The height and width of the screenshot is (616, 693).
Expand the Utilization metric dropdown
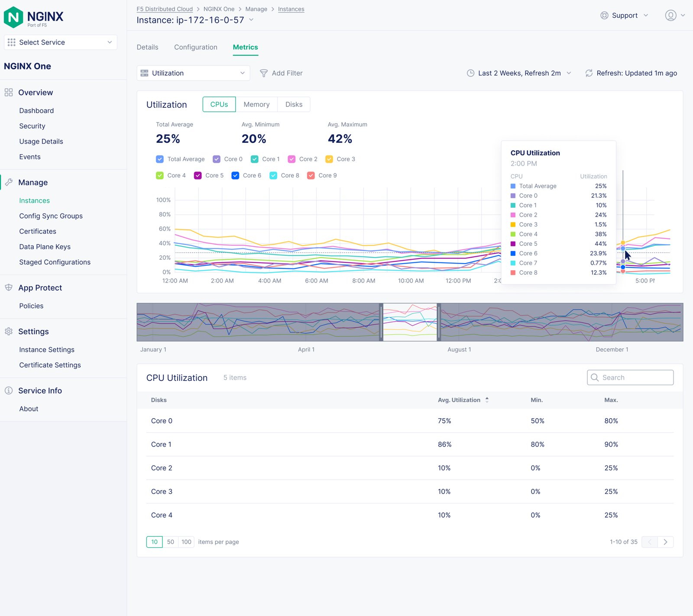coord(193,73)
